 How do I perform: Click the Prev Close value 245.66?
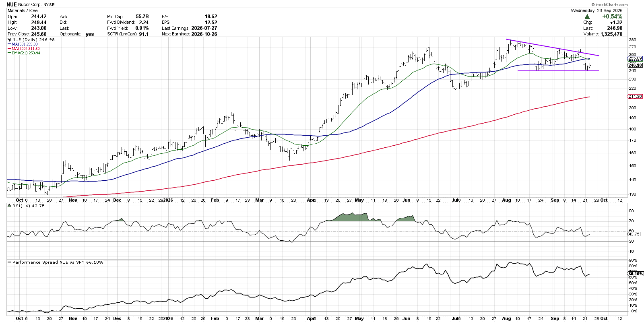39,34
